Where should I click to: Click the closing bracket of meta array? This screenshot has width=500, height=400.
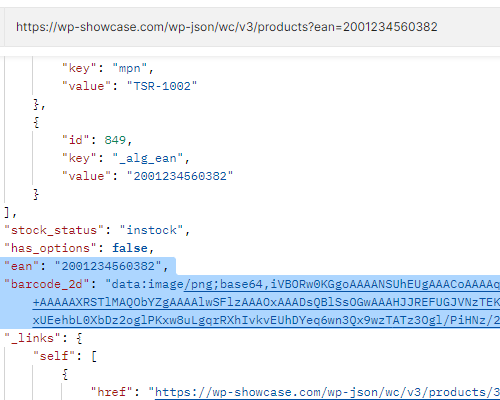click(7, 212)
